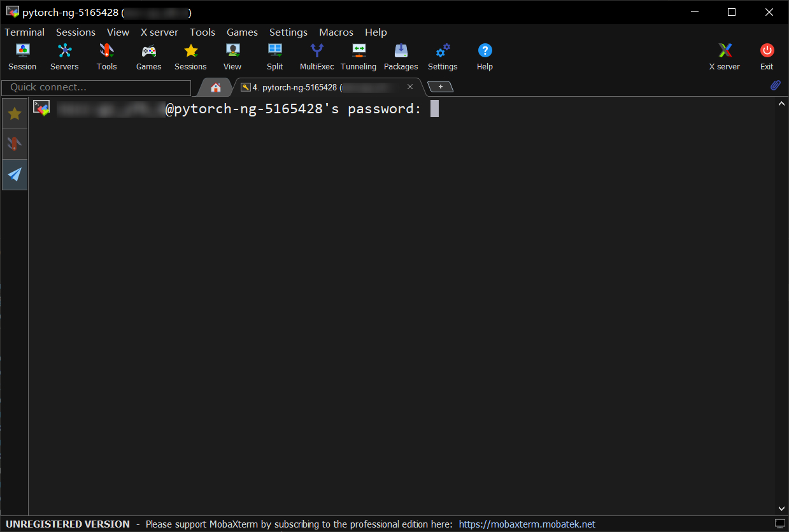Open the Session toolbar icon

tap(22, 57)
